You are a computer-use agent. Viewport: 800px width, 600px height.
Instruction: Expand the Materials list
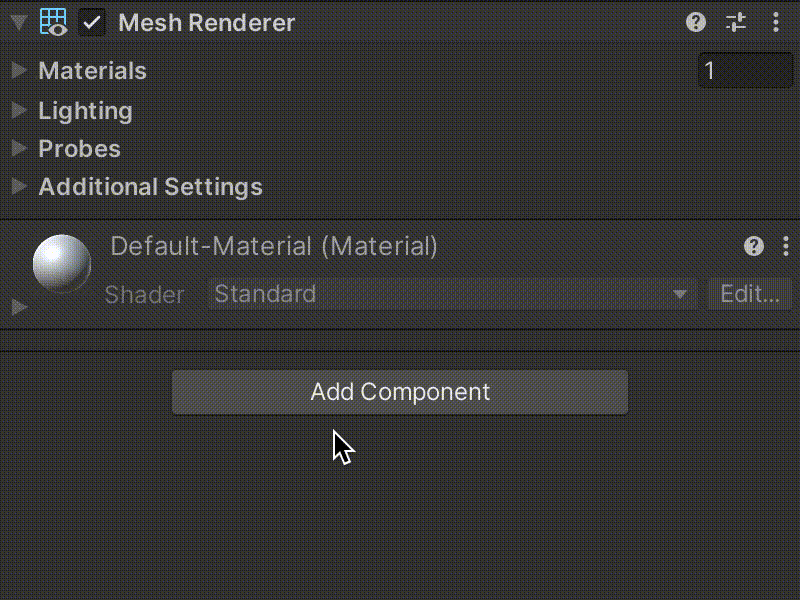18,70
